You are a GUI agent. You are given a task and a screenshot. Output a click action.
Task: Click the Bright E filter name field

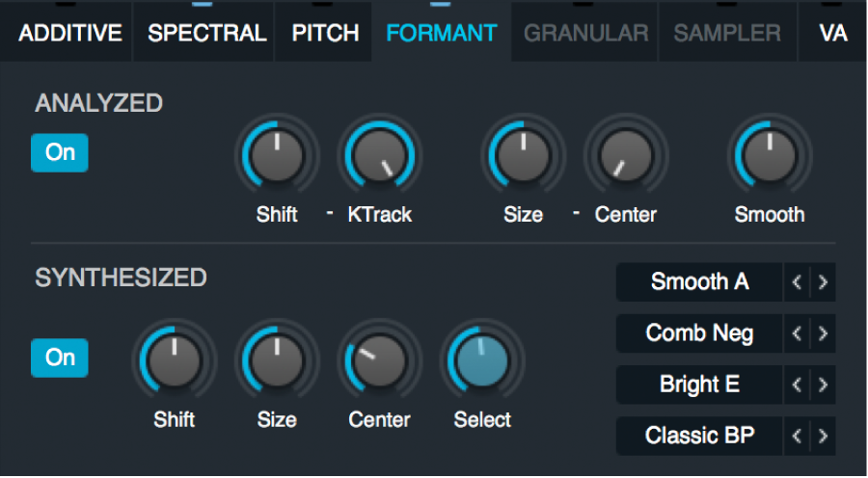[x=699, y=385]
